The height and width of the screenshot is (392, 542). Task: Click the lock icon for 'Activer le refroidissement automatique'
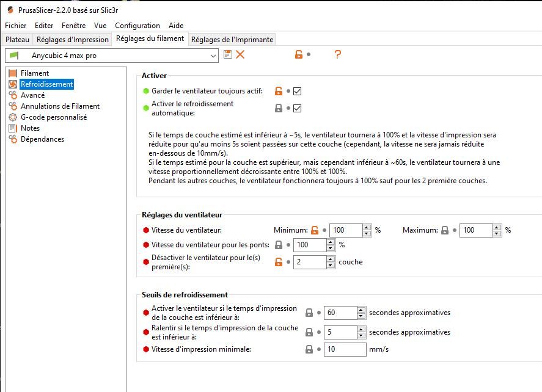tap(278, 108)
